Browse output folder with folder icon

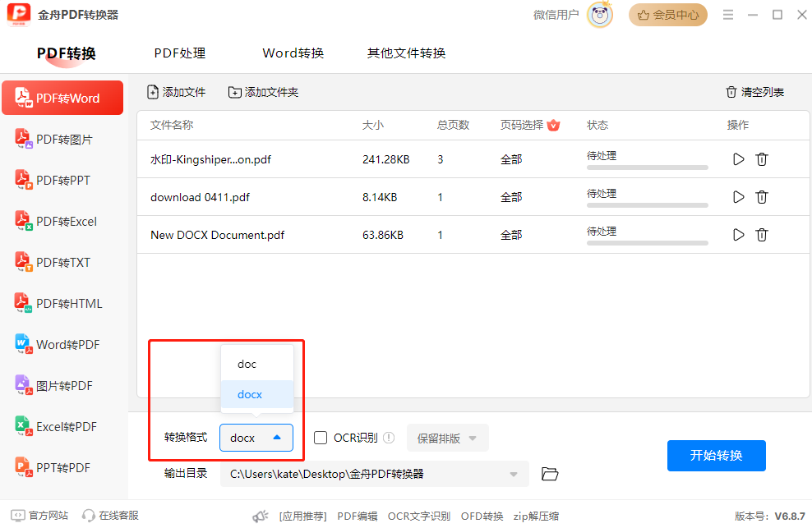click(550, 474)
